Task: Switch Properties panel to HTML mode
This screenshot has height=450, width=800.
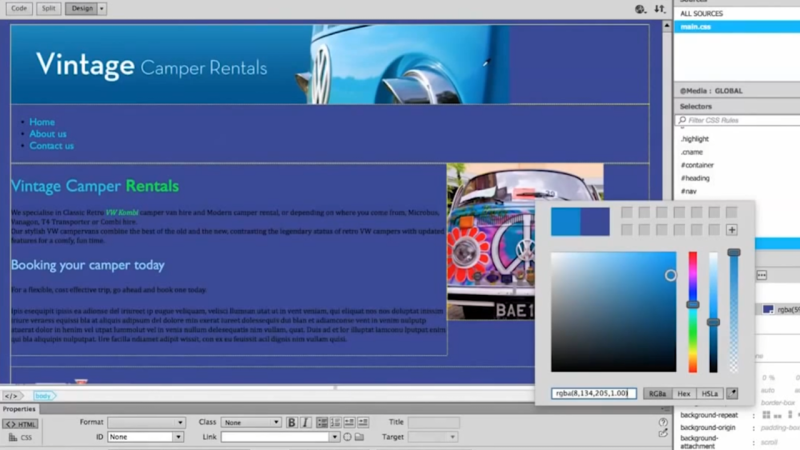Action: tap(20, 424)
